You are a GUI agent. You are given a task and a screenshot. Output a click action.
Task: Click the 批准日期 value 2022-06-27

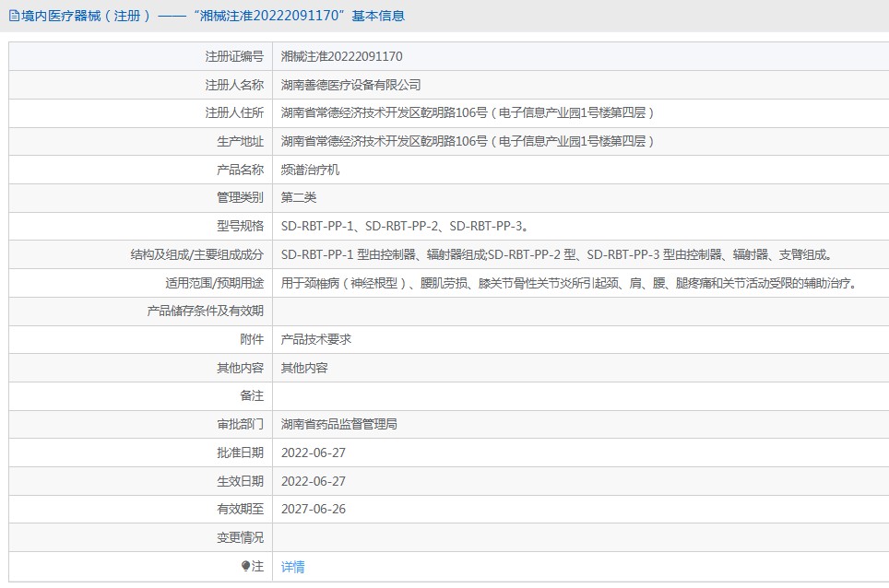tap(314, 453)
